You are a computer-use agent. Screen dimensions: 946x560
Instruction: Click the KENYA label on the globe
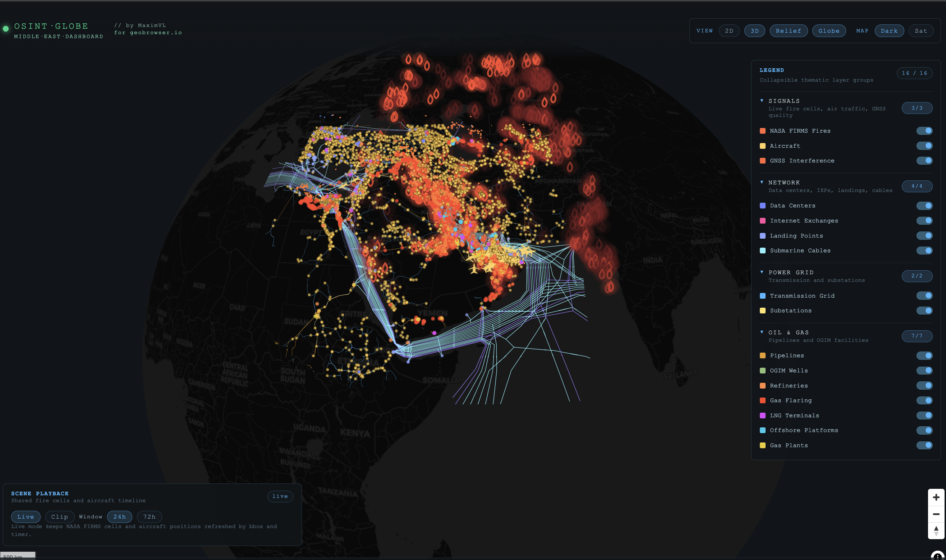click(x=355, y=433)
